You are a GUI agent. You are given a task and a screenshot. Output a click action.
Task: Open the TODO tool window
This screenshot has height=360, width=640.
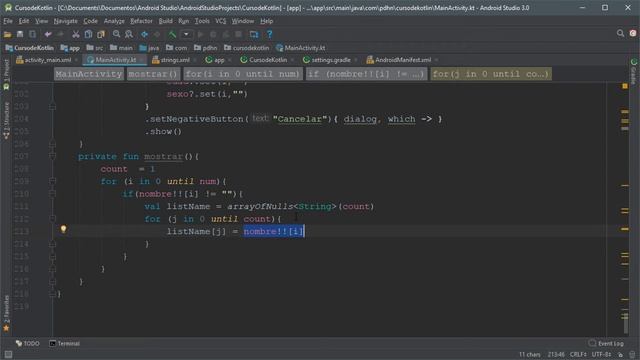point(27,343)
